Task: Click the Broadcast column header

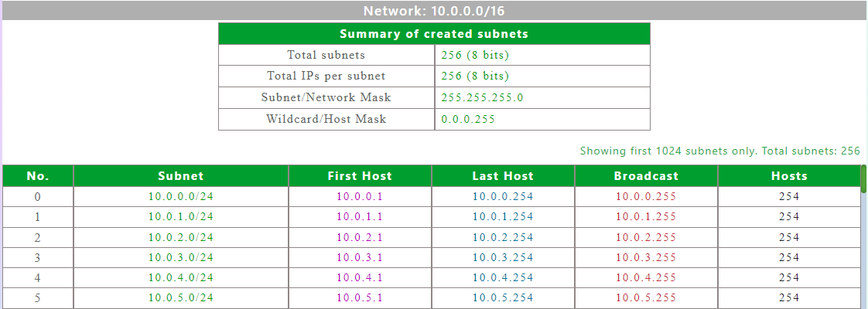Action: pyautogui.click(x=646, y=176)
